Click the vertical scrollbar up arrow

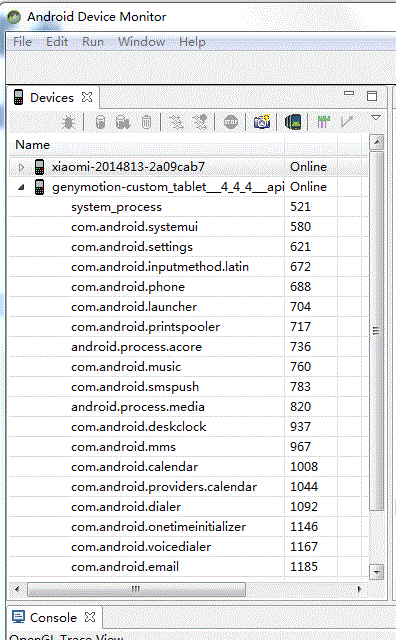point(376,142)
